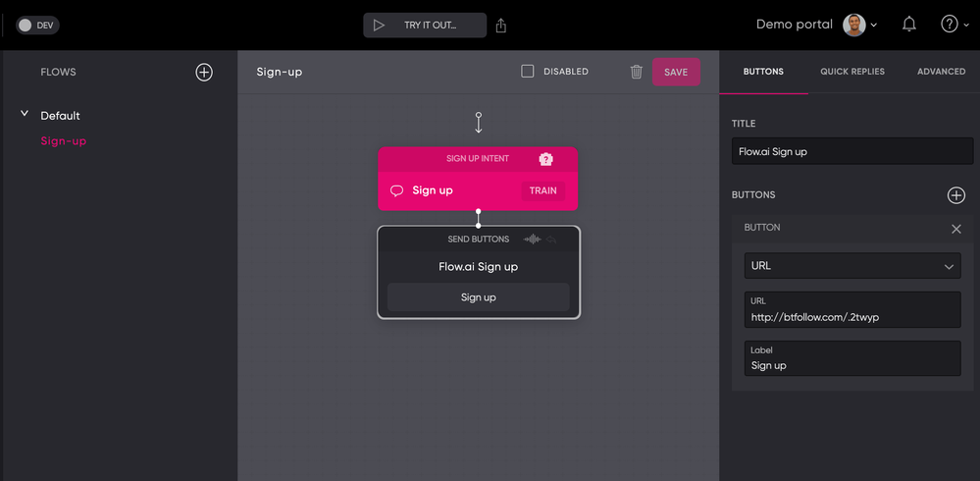Expand the account dropdown chevron beside avatar

874,26
